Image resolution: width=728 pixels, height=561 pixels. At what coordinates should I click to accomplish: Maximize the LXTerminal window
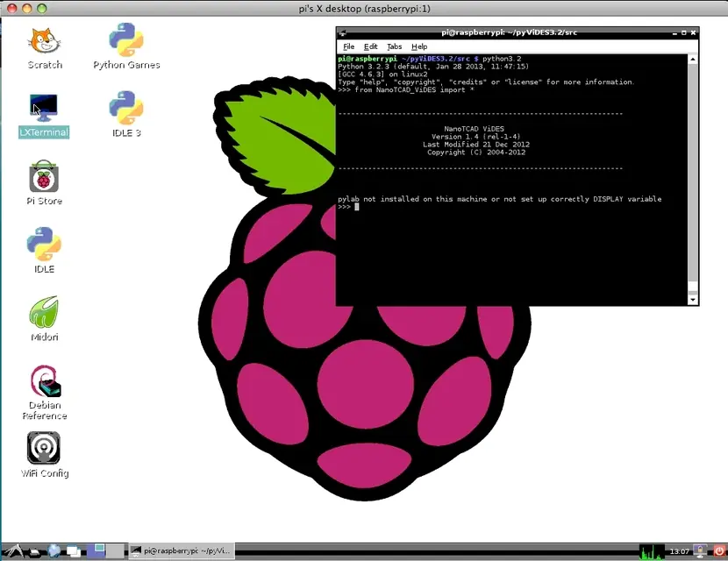[683, 32]
